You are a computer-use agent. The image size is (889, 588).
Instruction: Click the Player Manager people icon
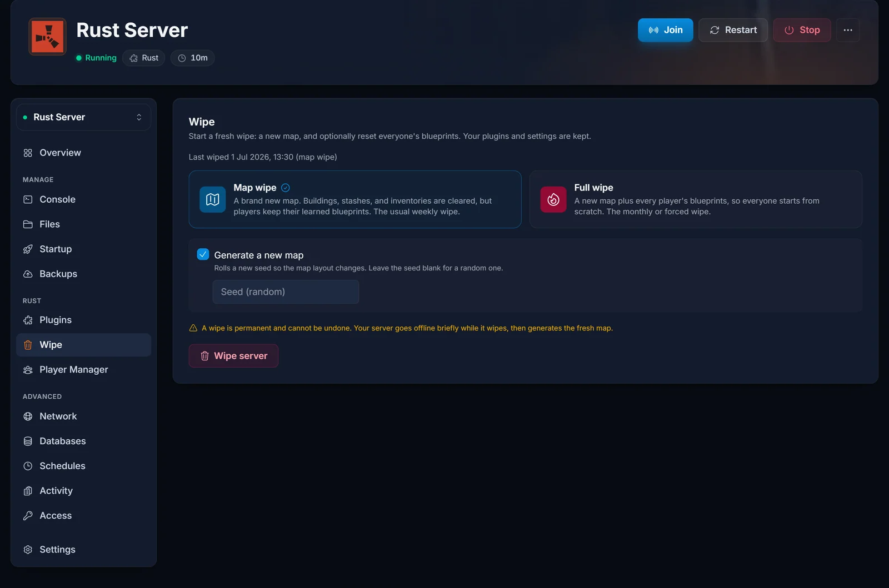(28, 370)
